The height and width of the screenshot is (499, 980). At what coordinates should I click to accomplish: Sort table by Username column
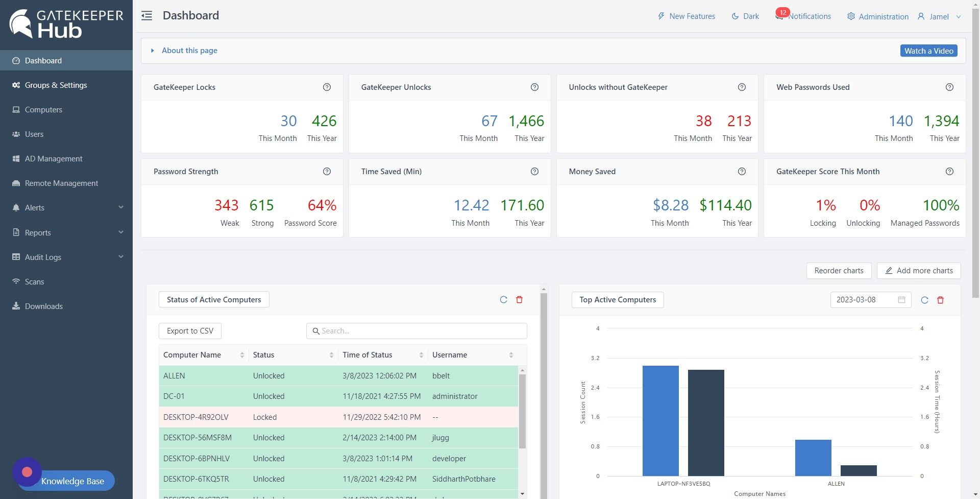point(473,355)
